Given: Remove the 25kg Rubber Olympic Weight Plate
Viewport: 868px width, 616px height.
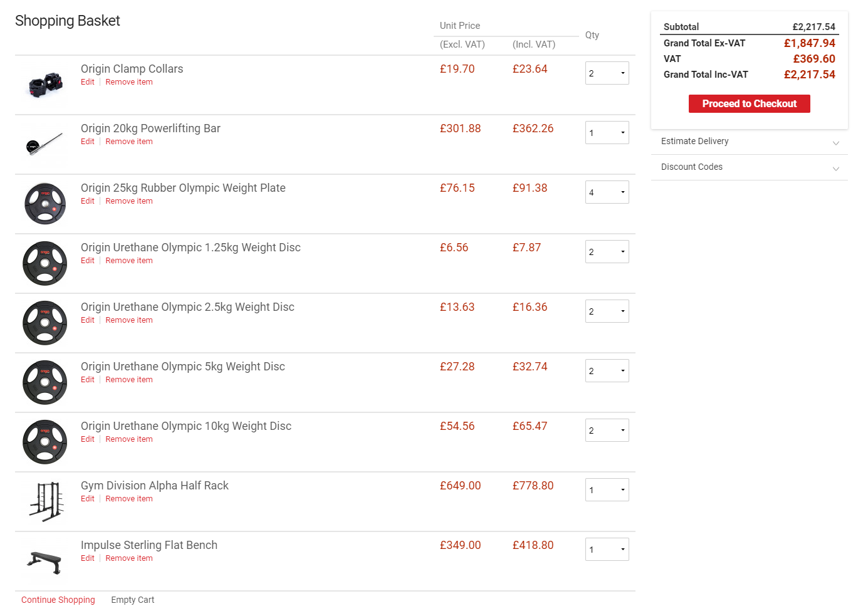Looking at the screenshot, I should (x=129, y=201).
